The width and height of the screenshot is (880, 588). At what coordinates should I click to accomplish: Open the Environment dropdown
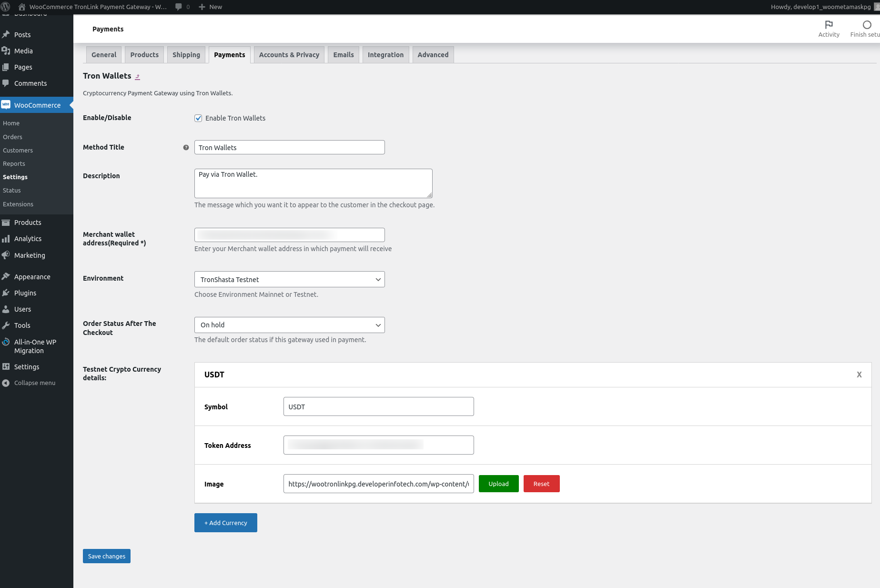[x=290, y=279]
